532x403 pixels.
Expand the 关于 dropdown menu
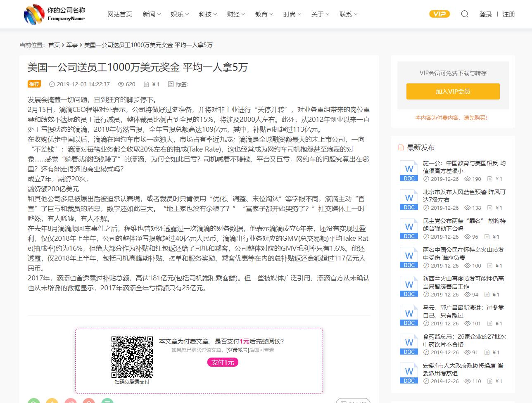320,14
